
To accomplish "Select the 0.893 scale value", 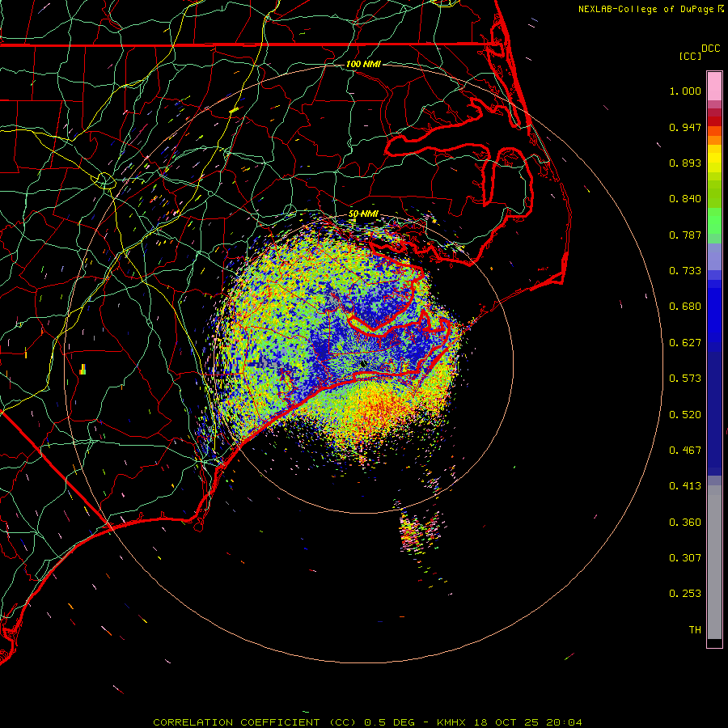I will (685, 163).
